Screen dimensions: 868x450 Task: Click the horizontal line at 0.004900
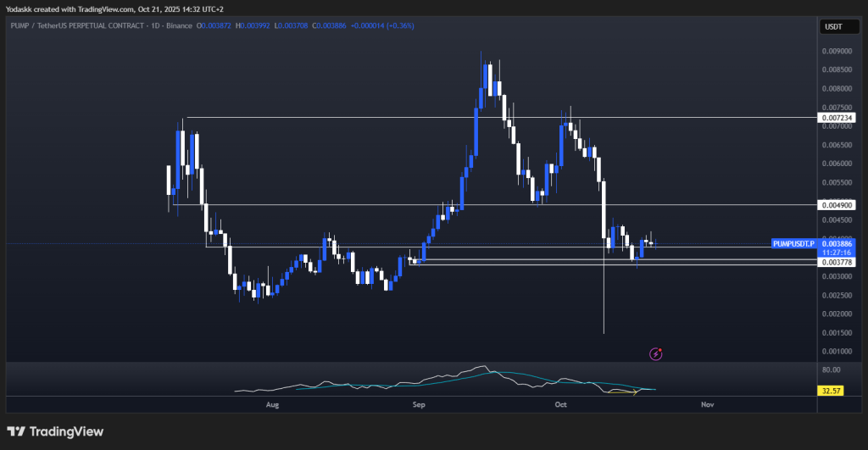(339, 205)
